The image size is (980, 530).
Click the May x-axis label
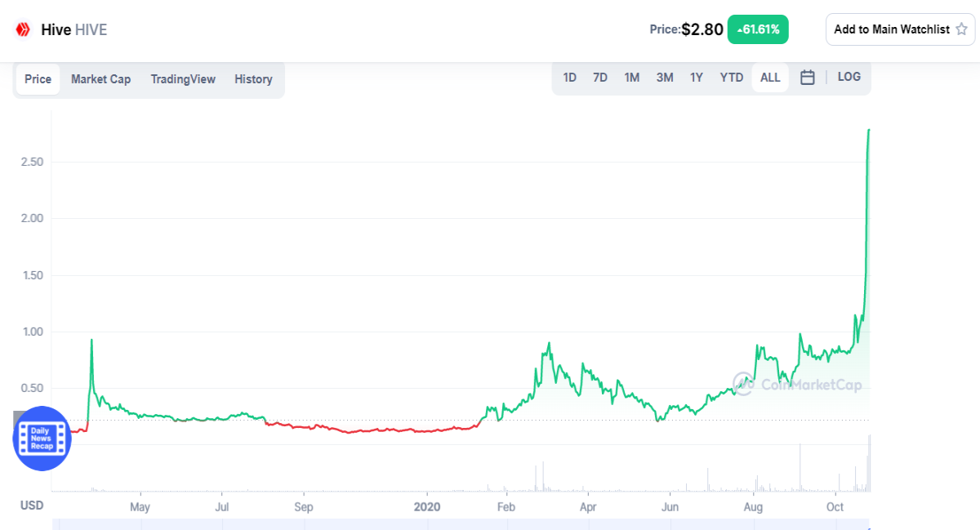point(140,506)
